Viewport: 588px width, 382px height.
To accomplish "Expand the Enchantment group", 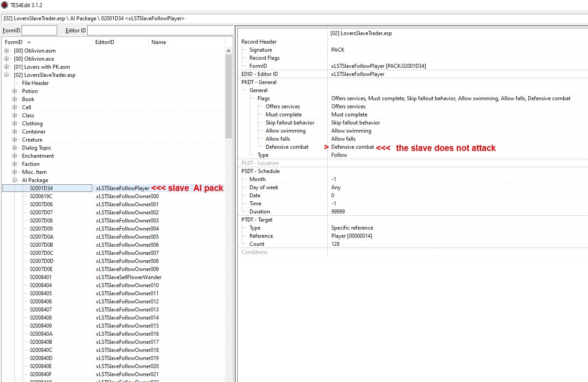I will tap(15, 156).
